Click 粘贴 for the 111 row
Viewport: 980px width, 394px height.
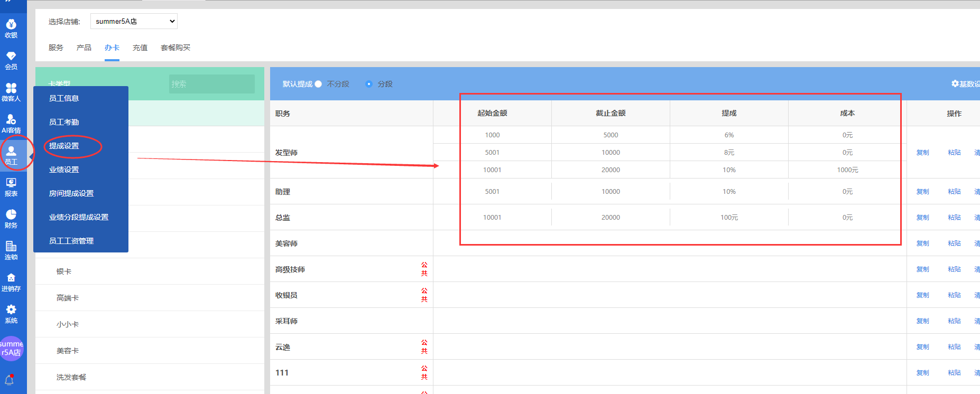[x=954, y=373]
